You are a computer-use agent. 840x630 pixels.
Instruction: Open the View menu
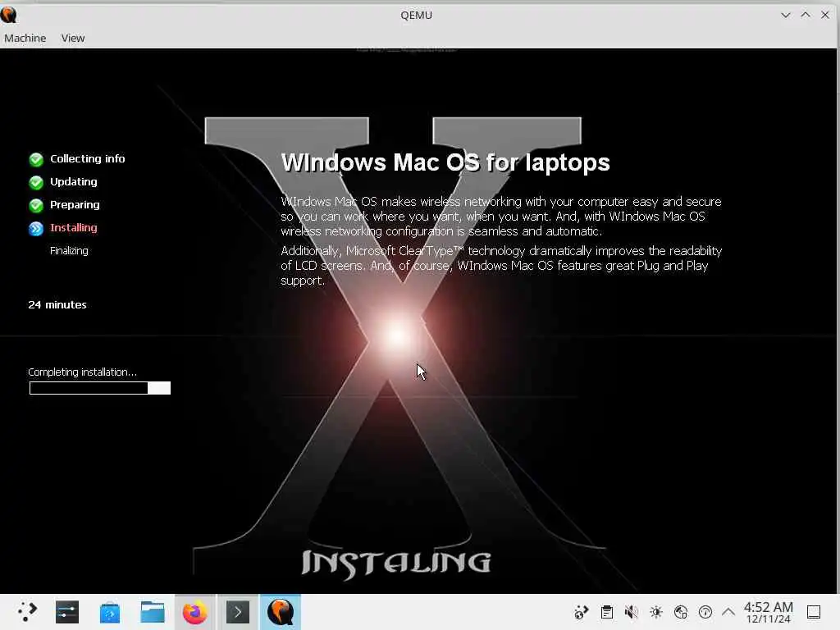73,38
